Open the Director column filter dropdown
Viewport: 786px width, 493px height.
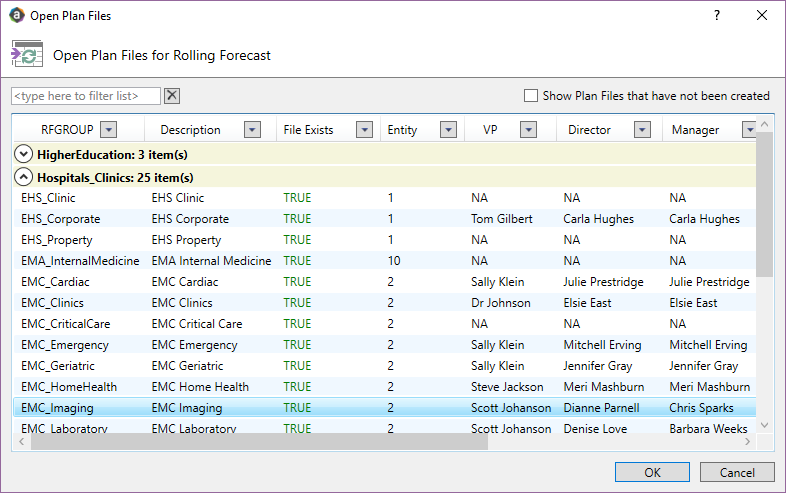[642, 130]
